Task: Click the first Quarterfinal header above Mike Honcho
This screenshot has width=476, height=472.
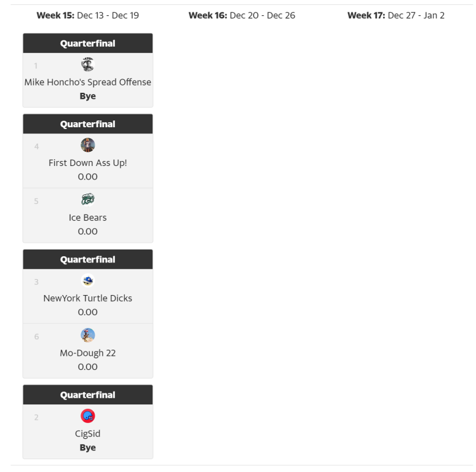Action: click(88, 44)
